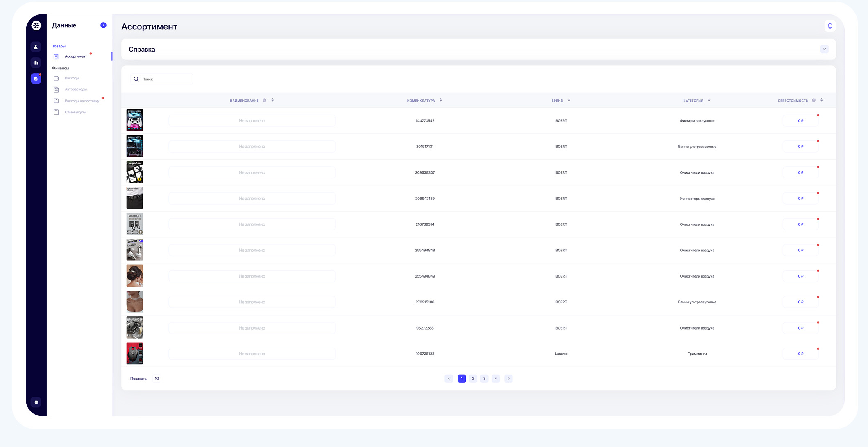Focus the Поиск search field
868x447 pixels.
(161, 79)
